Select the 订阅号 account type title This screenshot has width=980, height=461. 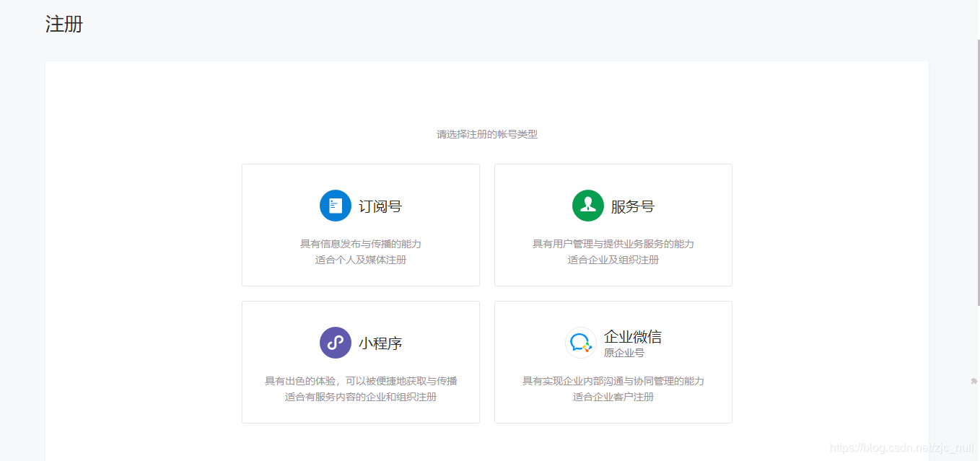[380, 206]
